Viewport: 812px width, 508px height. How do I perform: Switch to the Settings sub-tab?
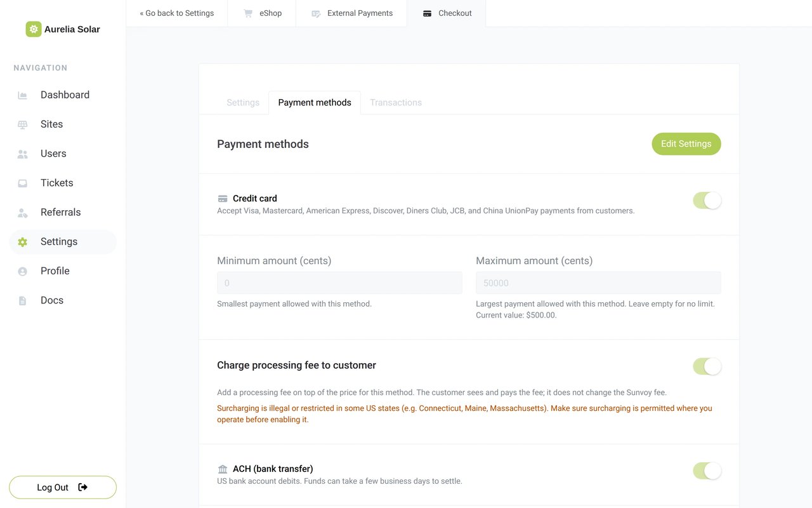243,102
